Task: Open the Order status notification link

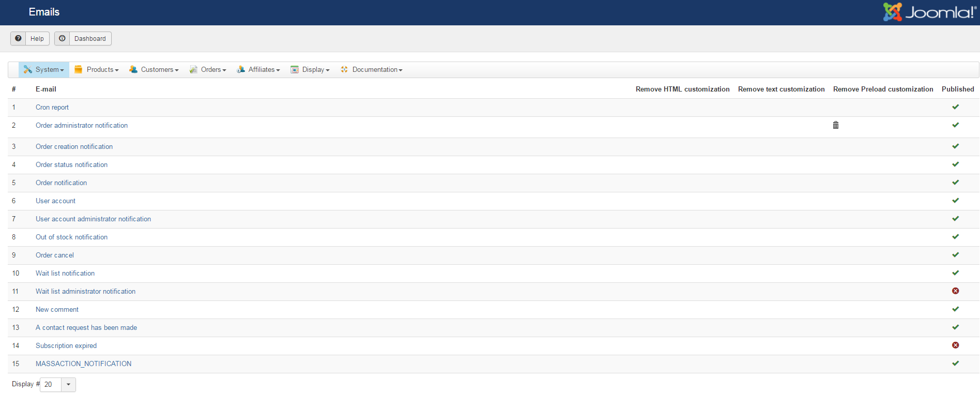Action: click(71, 164)
